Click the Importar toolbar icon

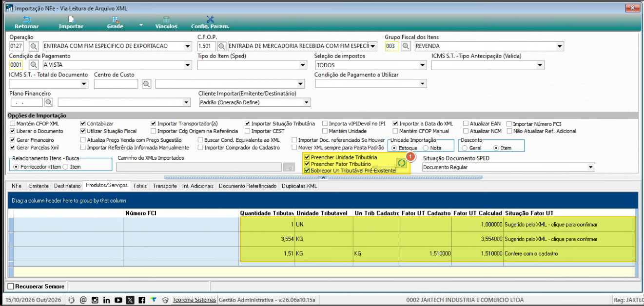(71, 19)
